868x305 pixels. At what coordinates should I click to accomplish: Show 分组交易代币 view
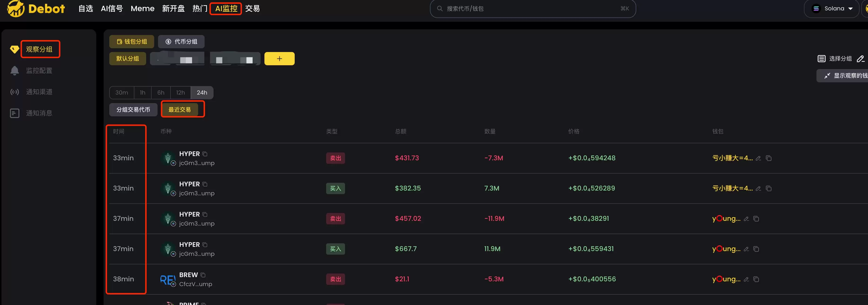pyautogui.click(x=133, y=110)
